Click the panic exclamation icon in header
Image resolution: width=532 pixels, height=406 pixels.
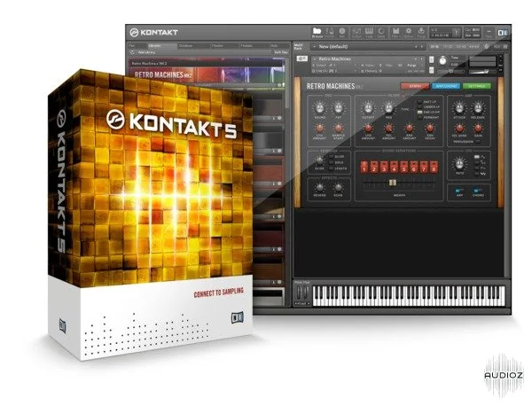[x=457, y=33]
